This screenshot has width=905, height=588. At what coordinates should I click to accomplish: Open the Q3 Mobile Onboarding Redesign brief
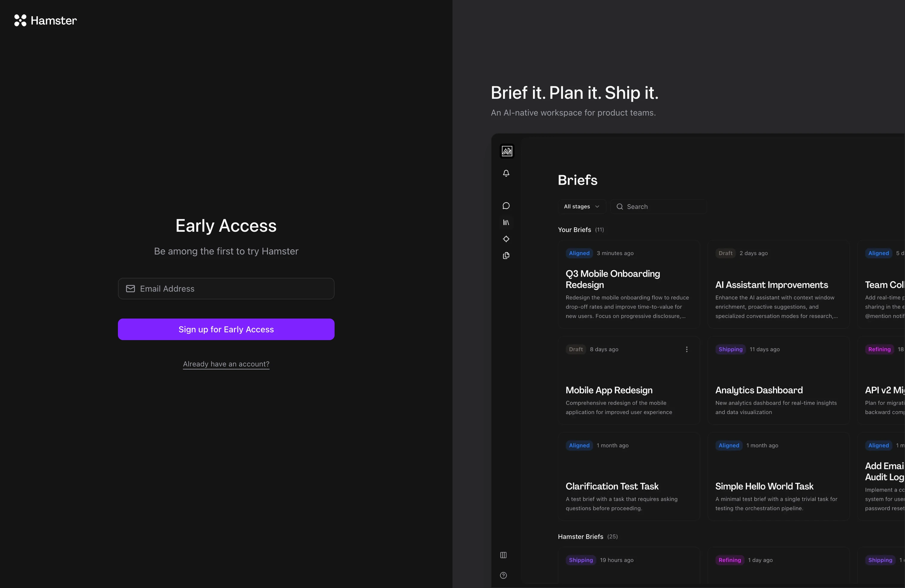613,279
